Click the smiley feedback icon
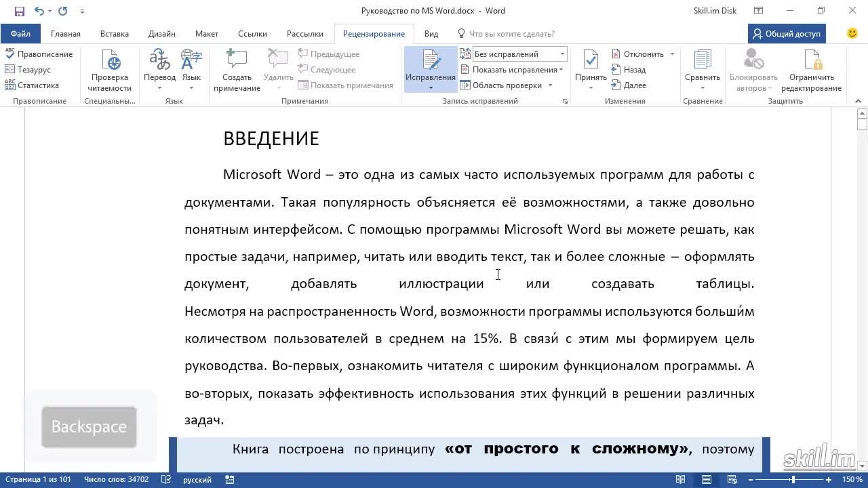This screenshot has height=488, width=868. [852, 33]
